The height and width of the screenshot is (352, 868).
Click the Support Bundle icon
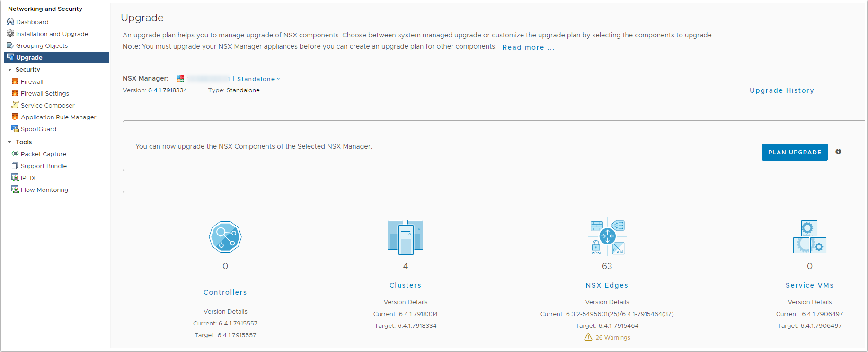(15, 165)
